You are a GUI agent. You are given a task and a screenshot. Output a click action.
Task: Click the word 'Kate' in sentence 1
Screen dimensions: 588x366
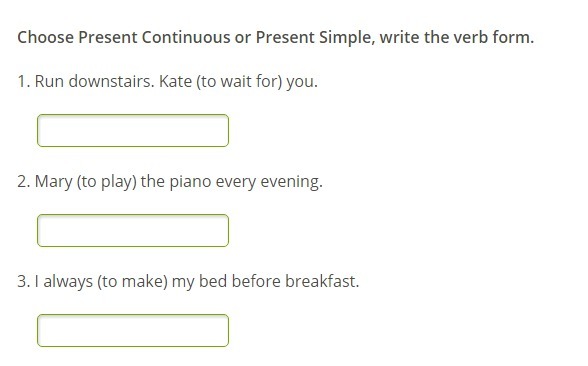point(176,81)
